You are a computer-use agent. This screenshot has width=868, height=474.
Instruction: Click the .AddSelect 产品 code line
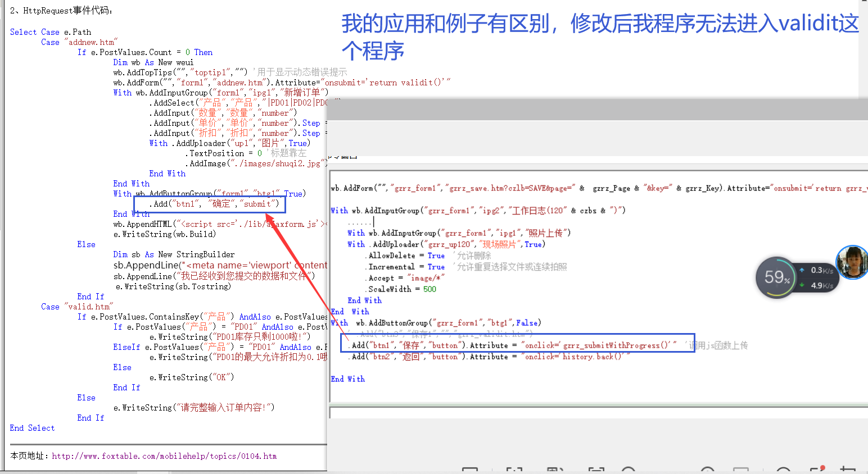pyautogui.click(x=238, y=103)
